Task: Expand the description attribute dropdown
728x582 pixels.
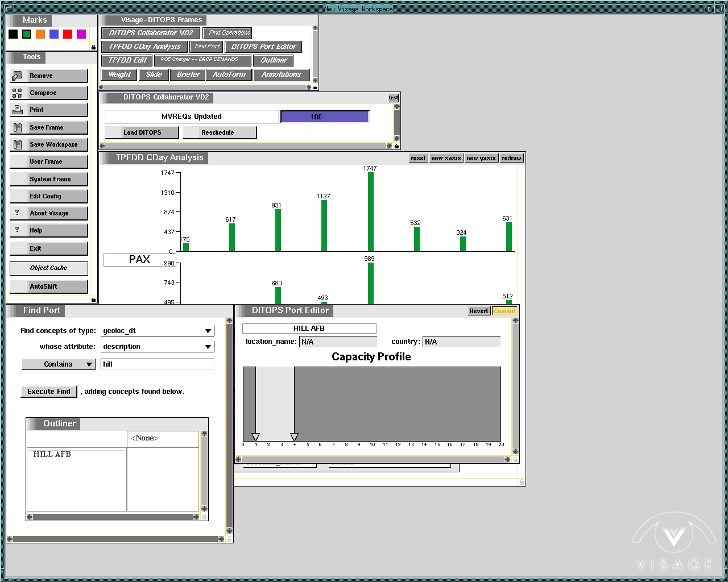Action: click(208, 347)
